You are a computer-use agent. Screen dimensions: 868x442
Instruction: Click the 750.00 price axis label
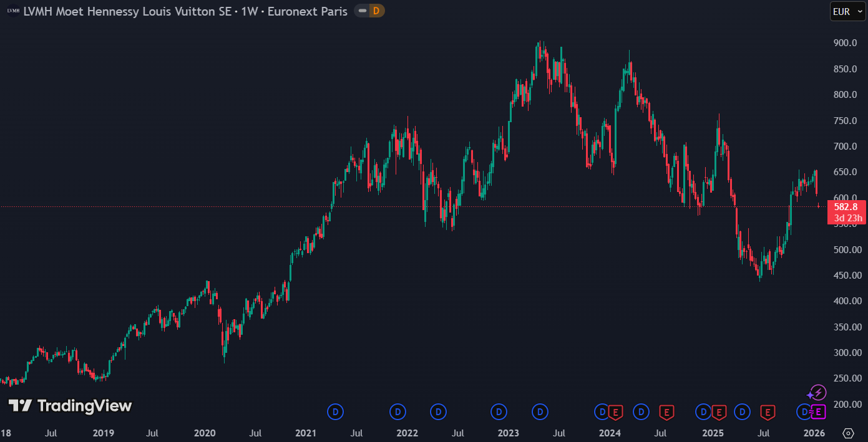[x=845, y=120]
